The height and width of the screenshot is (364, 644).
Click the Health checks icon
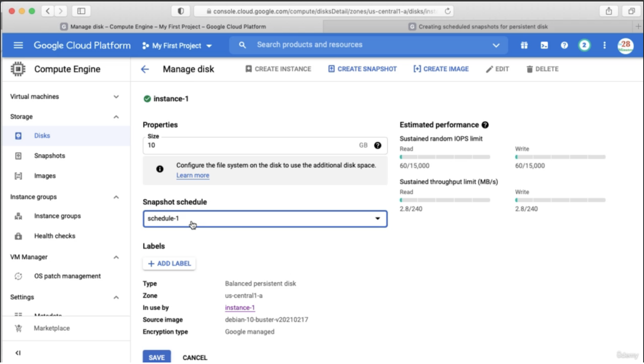point(18,236)
